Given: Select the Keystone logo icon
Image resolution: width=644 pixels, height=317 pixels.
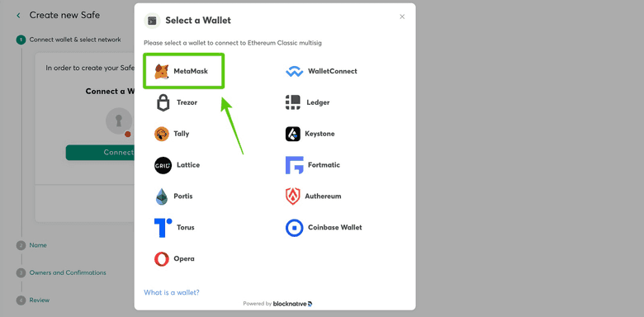Looking at the screenshot, I should coord(293,134).
